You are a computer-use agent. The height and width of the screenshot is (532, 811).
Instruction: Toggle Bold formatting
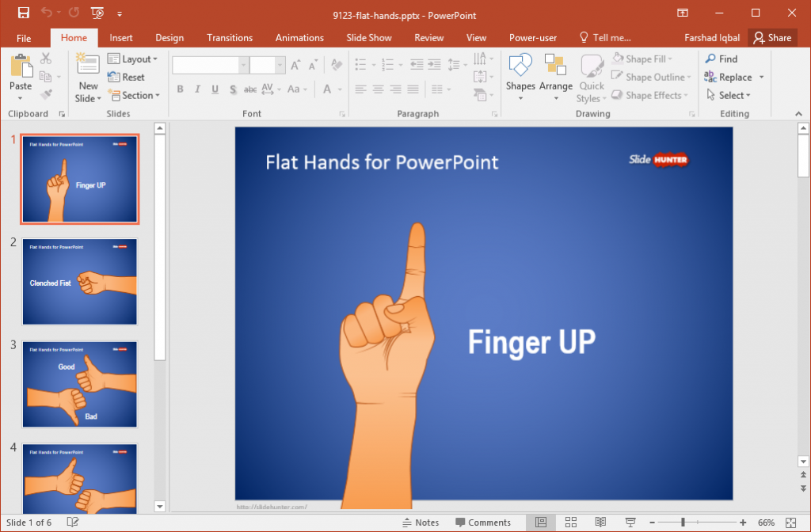coord(180,89)
